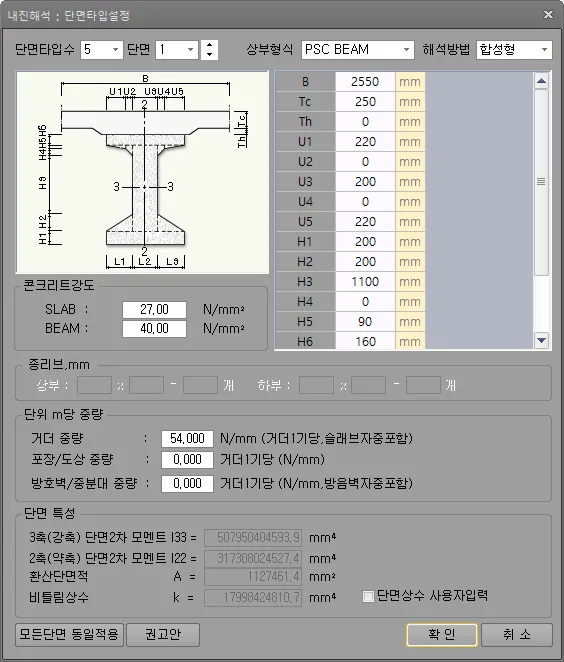Click the U5 row label in table
564x662 pixels.
(x=305, y=222)
